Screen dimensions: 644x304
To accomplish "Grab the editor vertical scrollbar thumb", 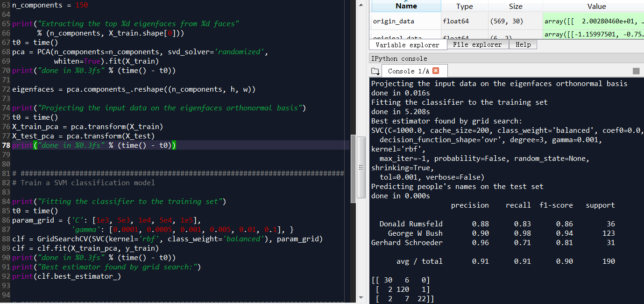I will point(361,167).
